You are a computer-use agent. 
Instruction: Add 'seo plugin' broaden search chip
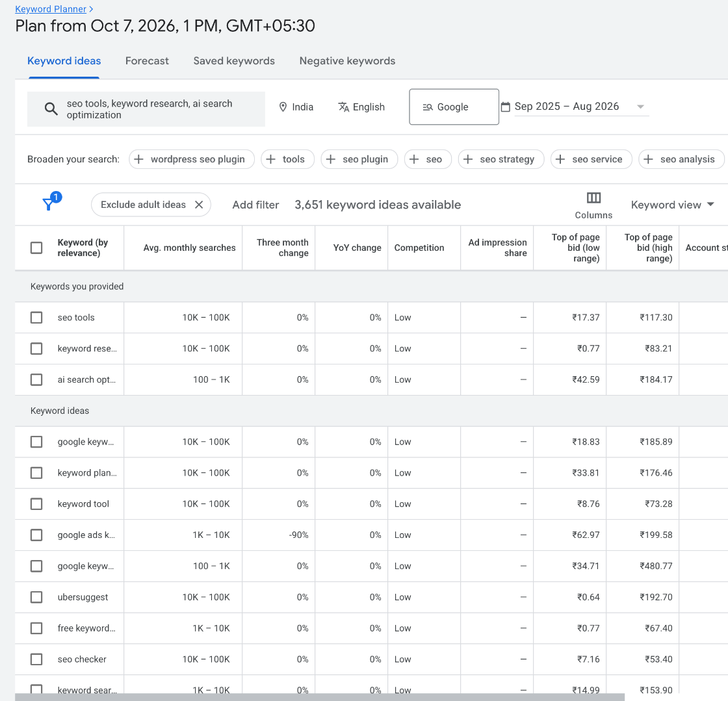pos(359,159)
